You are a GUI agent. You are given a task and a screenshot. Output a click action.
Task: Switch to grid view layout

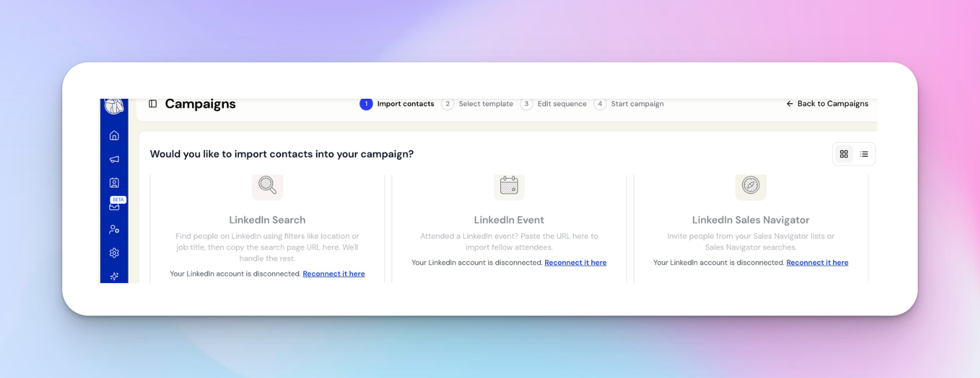(x=844, y=154)
